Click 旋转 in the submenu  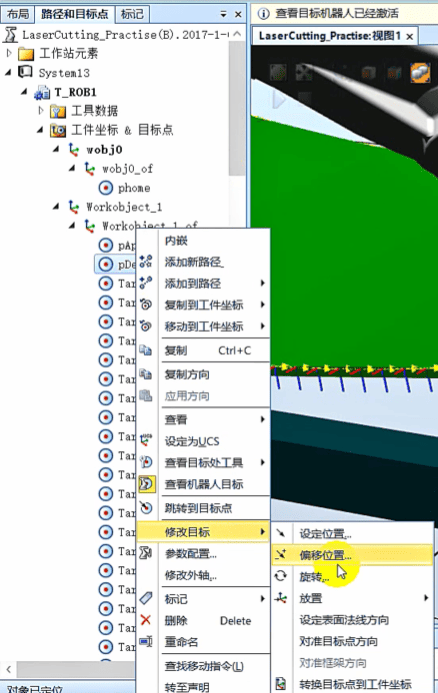[352, 576]
